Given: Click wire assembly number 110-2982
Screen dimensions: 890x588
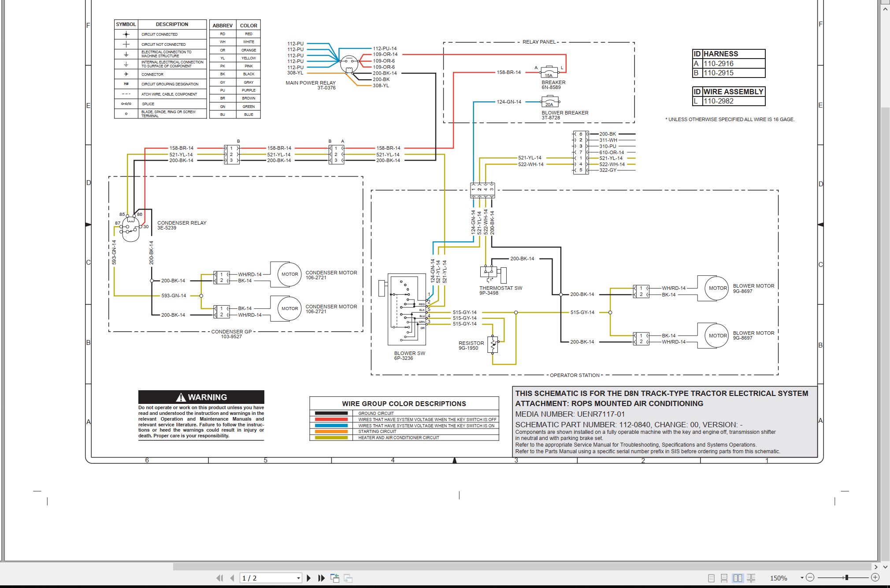Looking at the screenshot, I should pos(719,101).
